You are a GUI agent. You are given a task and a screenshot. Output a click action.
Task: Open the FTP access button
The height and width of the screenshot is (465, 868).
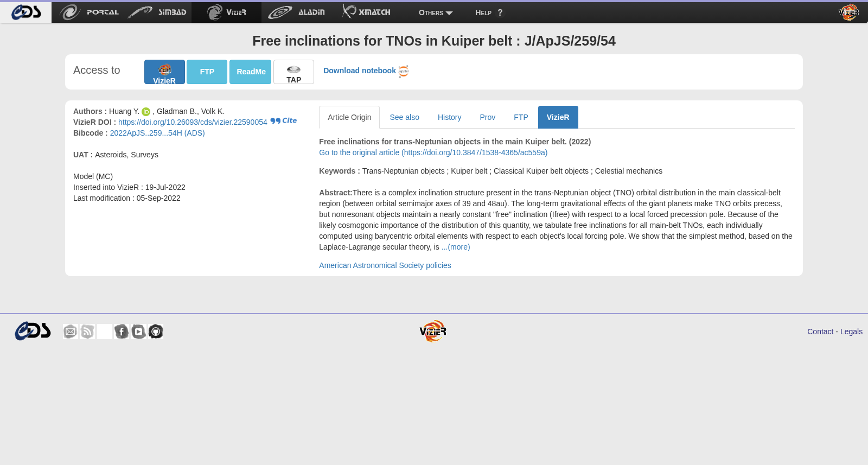[x=207, y=72]
